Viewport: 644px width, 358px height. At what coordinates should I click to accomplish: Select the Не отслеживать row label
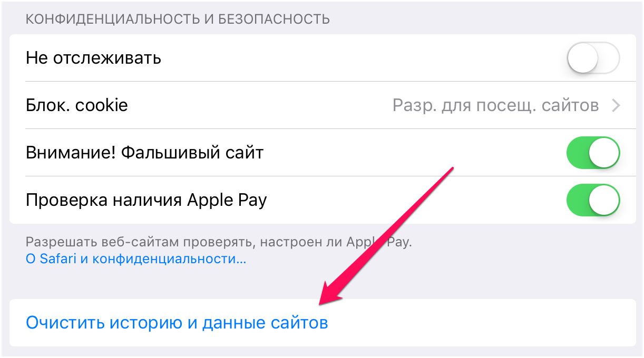[x=93, y=58]
